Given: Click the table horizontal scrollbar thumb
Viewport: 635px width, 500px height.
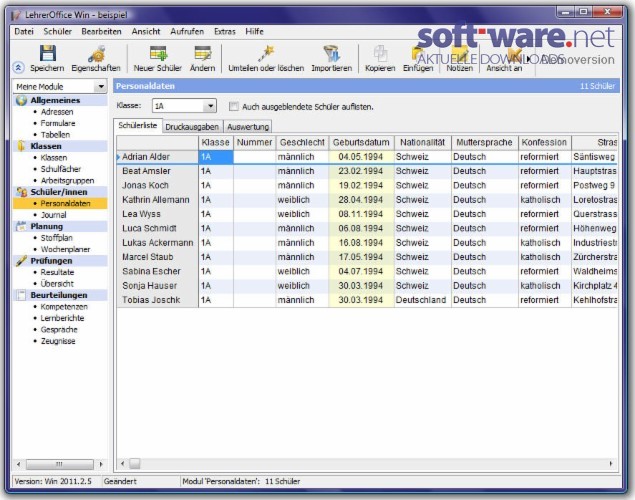Looking at the screenshot, I should tap(135, 464).
